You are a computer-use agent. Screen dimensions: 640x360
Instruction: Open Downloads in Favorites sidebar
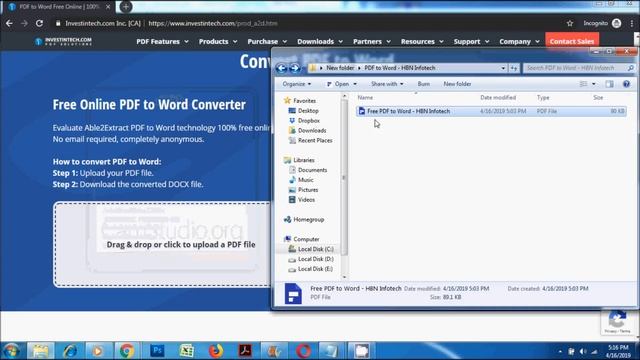(307, 131)
